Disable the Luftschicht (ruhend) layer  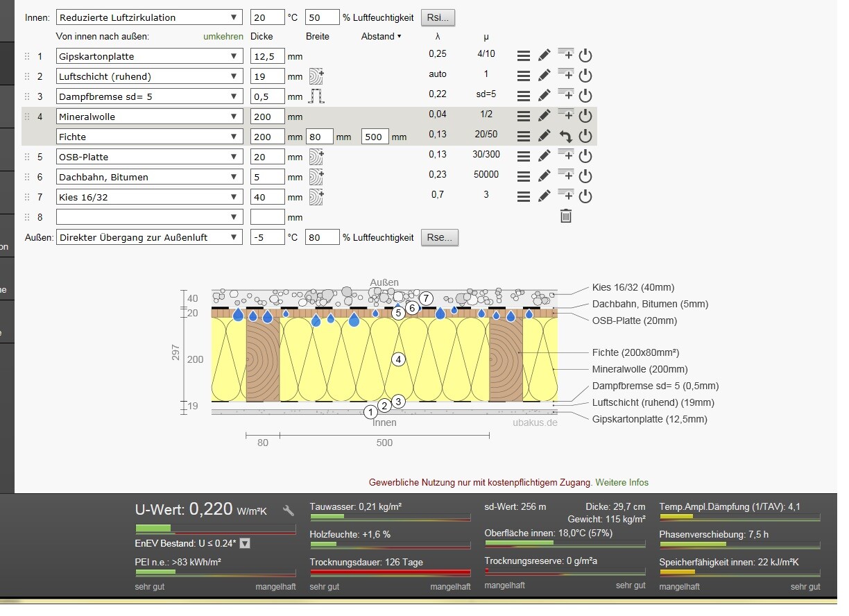(x=585, y=76)
